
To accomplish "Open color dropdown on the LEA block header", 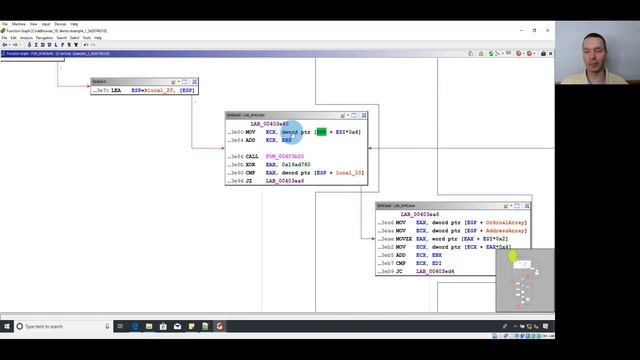I will point(178,82).
